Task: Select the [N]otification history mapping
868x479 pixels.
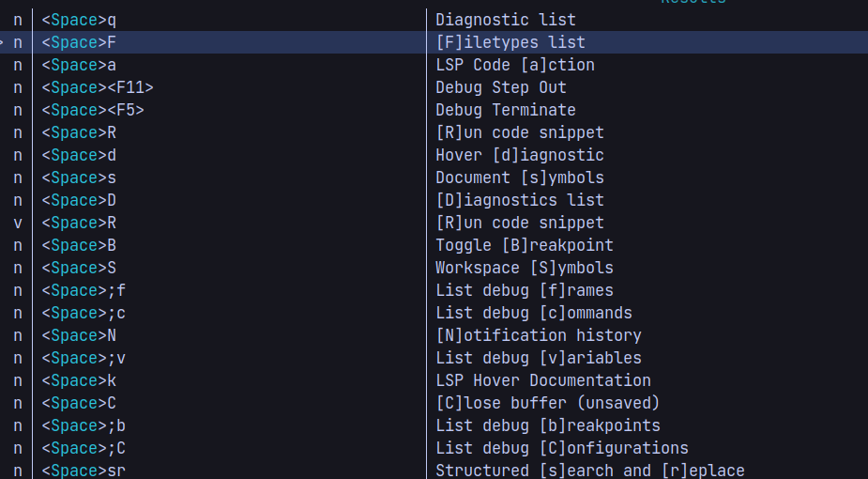Action: pos(434,335)
